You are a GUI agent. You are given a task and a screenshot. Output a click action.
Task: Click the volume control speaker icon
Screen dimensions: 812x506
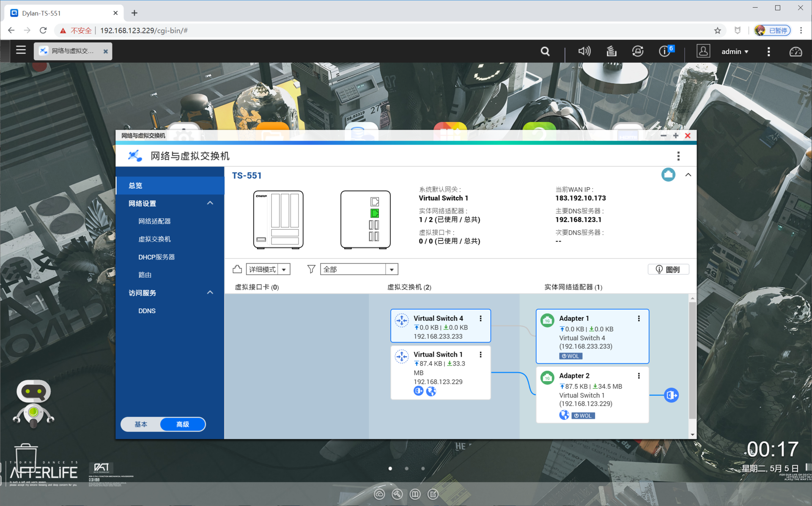point(584,52)
